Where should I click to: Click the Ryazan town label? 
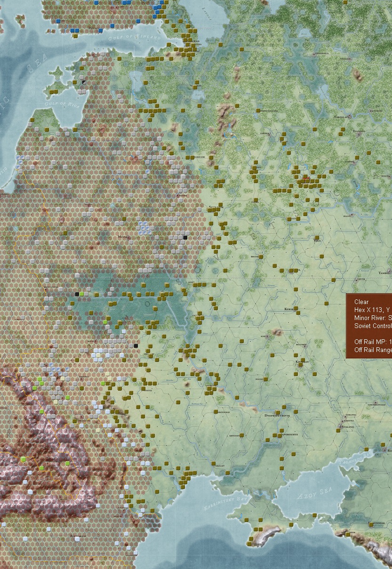point(348,216)
